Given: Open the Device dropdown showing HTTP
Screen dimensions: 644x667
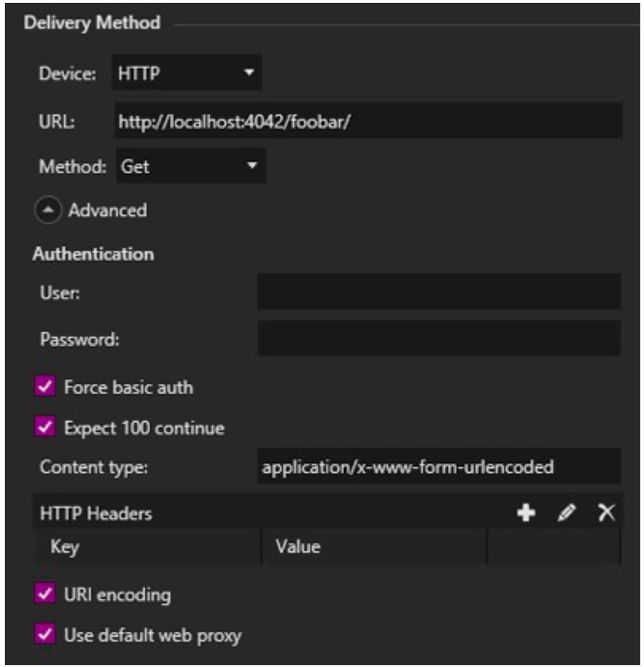Looking at the screenshot, I should [x=186, y=73].
